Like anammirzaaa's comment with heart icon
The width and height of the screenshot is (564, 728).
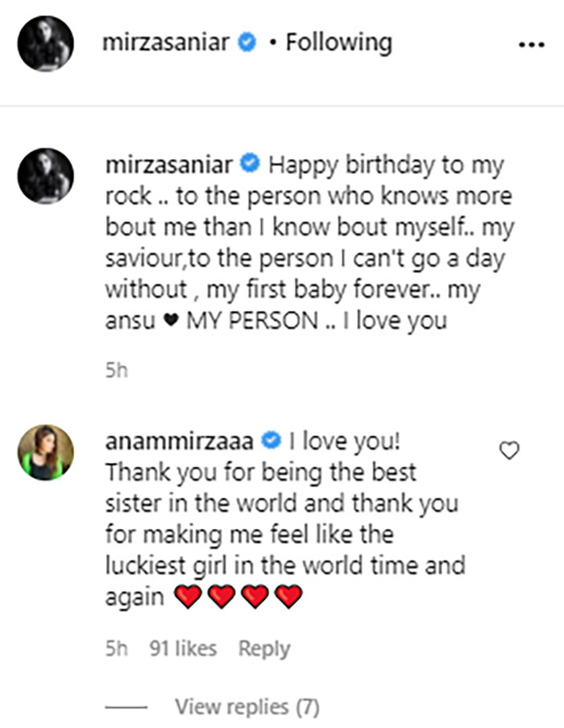tap(509, 451)
